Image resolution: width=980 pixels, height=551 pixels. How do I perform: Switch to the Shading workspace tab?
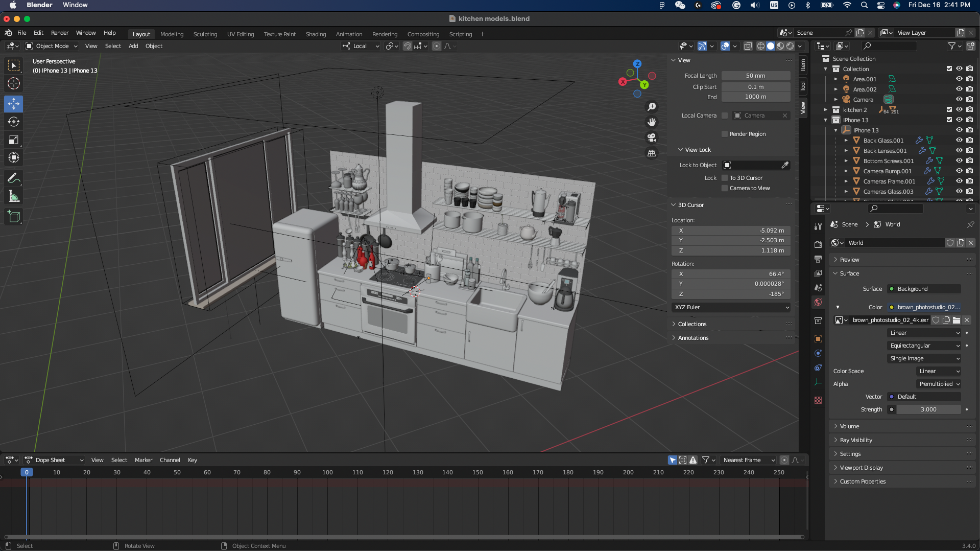point(316,34)
